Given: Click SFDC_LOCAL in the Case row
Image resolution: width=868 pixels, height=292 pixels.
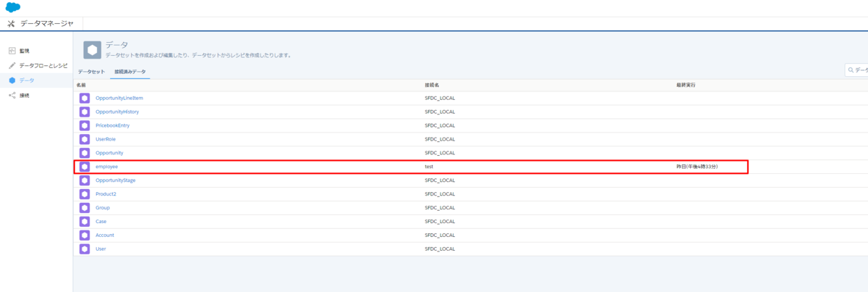Looking at the screenshot, I should coord(440,221).
